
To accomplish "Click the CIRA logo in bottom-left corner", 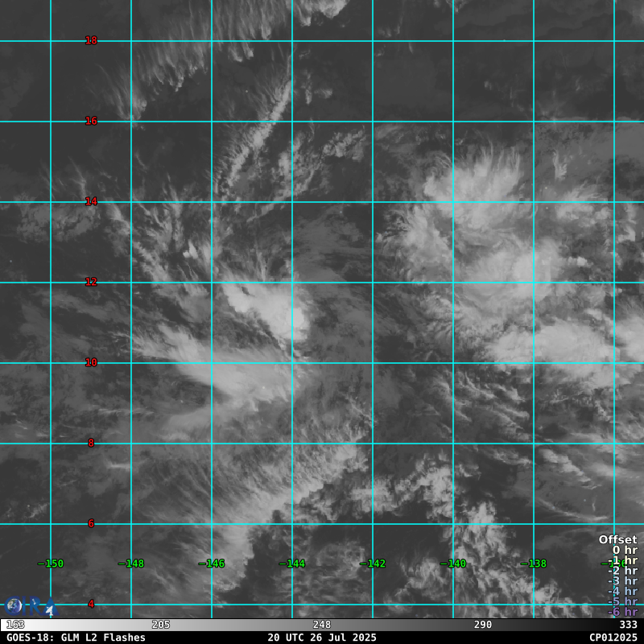I will 28,606.
